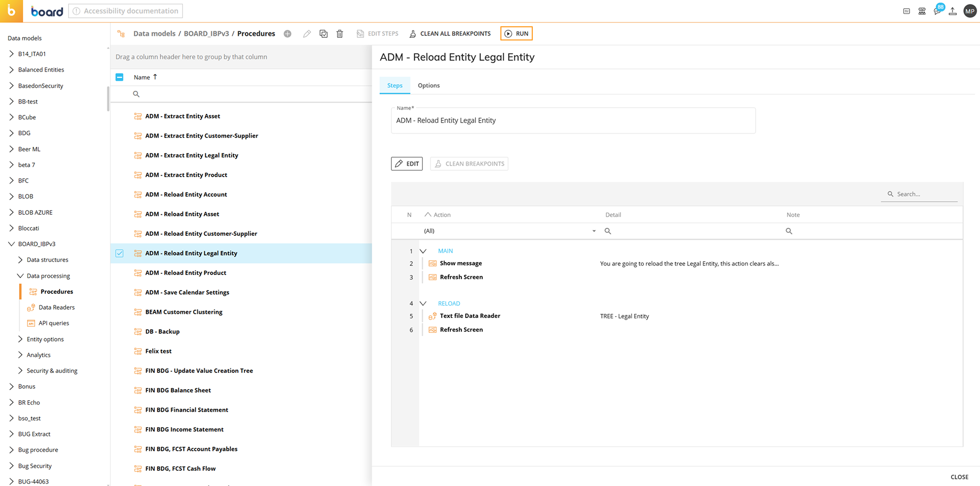Click Show message step icon

(432, 263)
